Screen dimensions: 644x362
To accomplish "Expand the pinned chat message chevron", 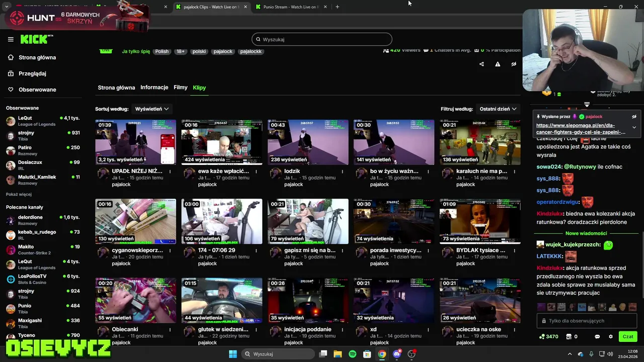I will [x=634, y=127].
